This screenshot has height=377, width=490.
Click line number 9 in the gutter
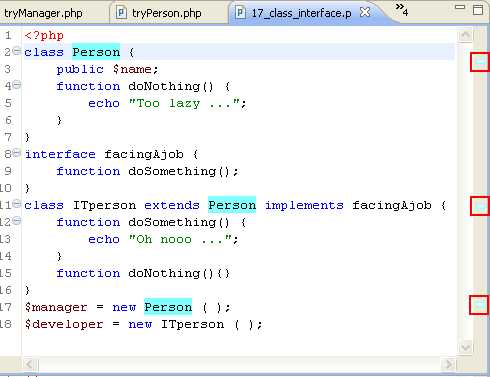click(x=8, y=171)
